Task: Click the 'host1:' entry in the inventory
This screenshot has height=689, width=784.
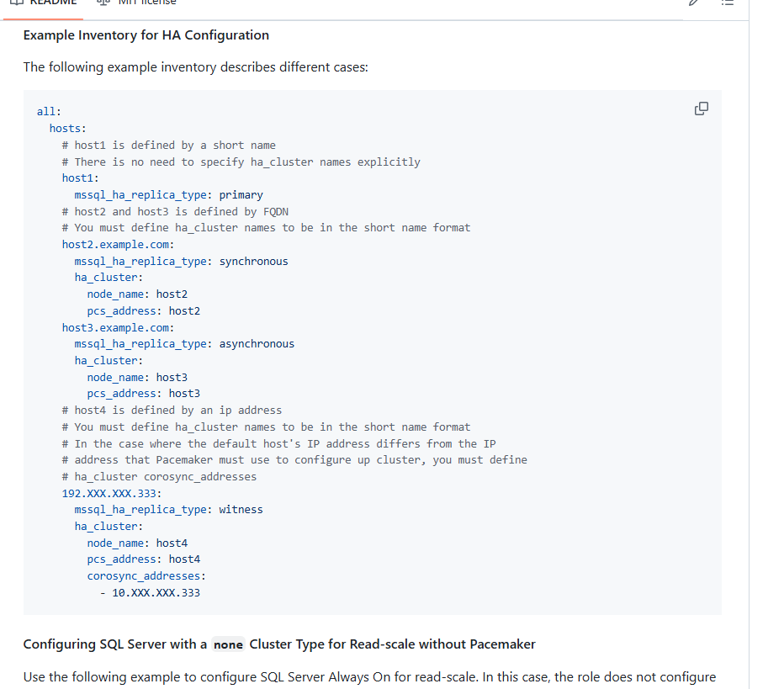Action: click(x=81, y=178)
